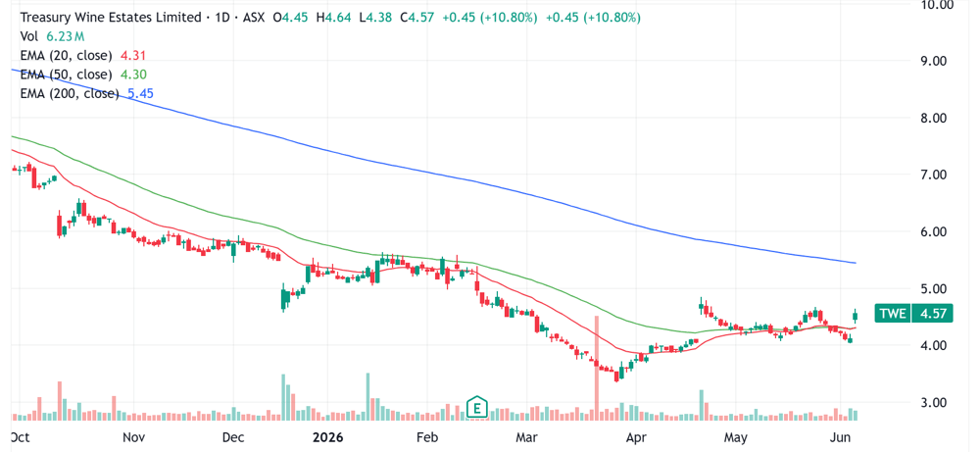Click the 4.57 current price badge
Image resolution: width=980 pixels, height=452 pixels.
coord(931,313)
